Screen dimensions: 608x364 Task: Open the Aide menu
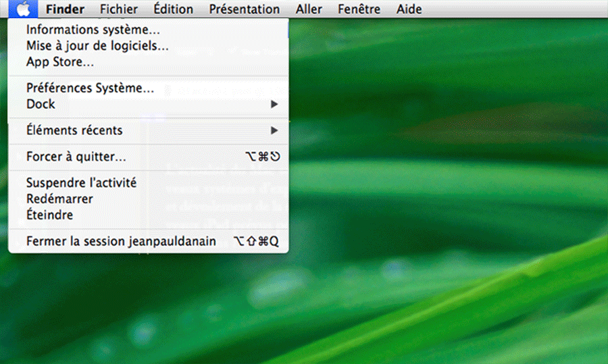click(409, 9)
